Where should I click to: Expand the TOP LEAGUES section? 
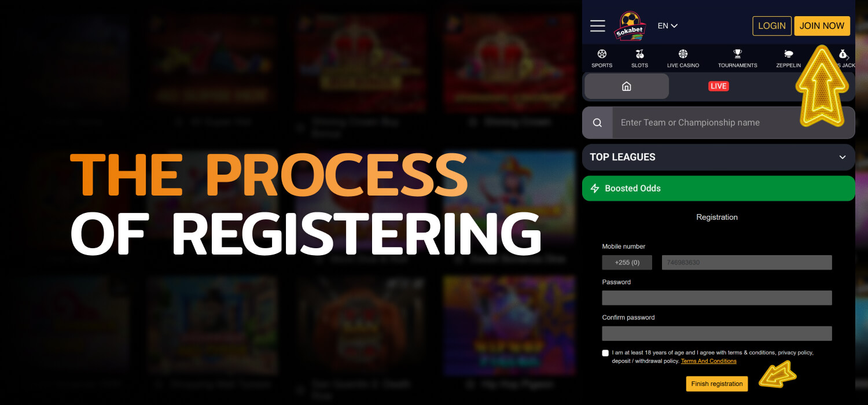pos(718,157)
